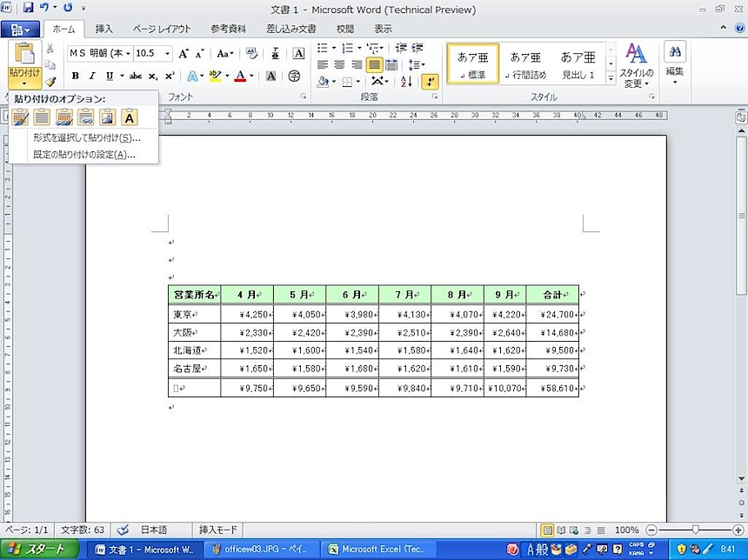Click the Sort (A-Z) icon in paragraph group
The image size is (748, 560).
click(405, 82)
